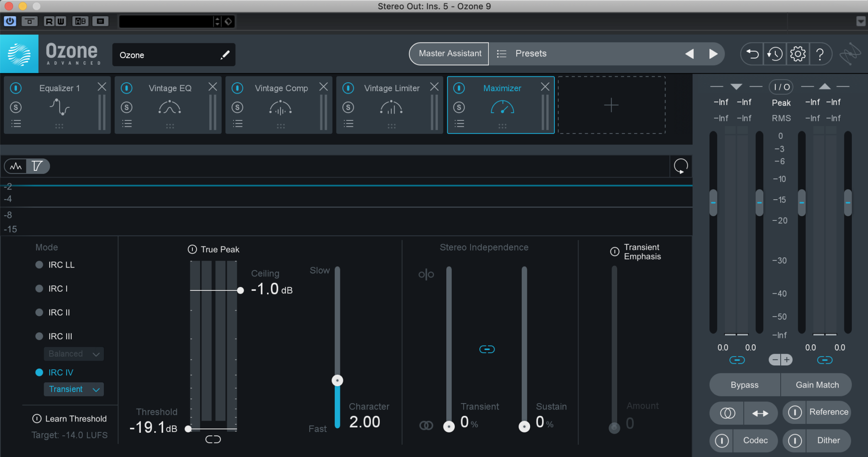Click the threshold ceiling link icon
Image resolution: width=868 pixels, height=457 pixels.
pos(213,439)
